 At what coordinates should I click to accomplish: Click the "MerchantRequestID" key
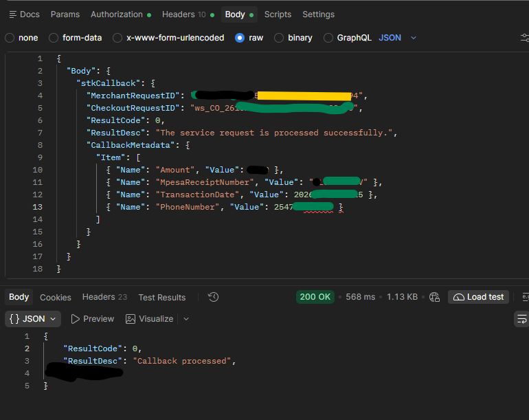click(x=133, y=96)
